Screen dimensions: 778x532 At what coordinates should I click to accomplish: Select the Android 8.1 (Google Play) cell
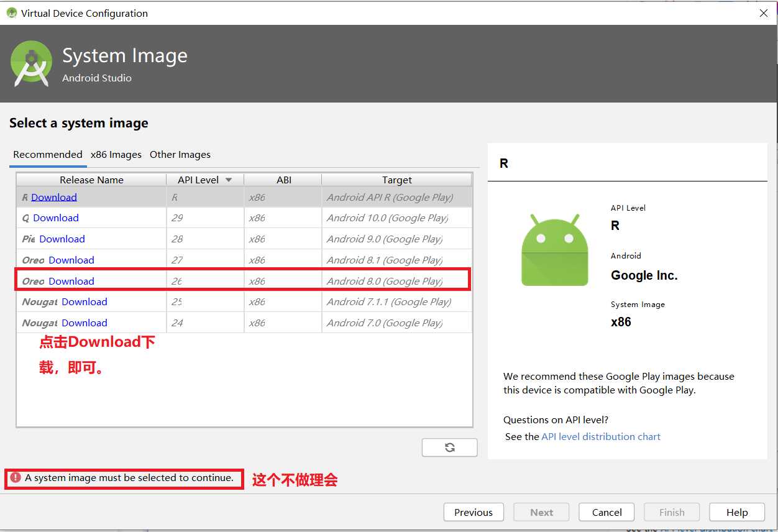pyautogui.click(x=396, y=260)
